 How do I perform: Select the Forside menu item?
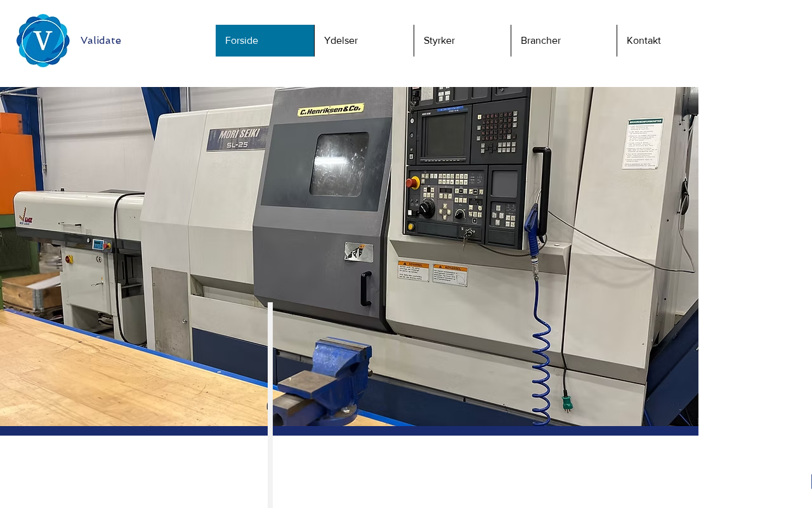pos(265,41)
